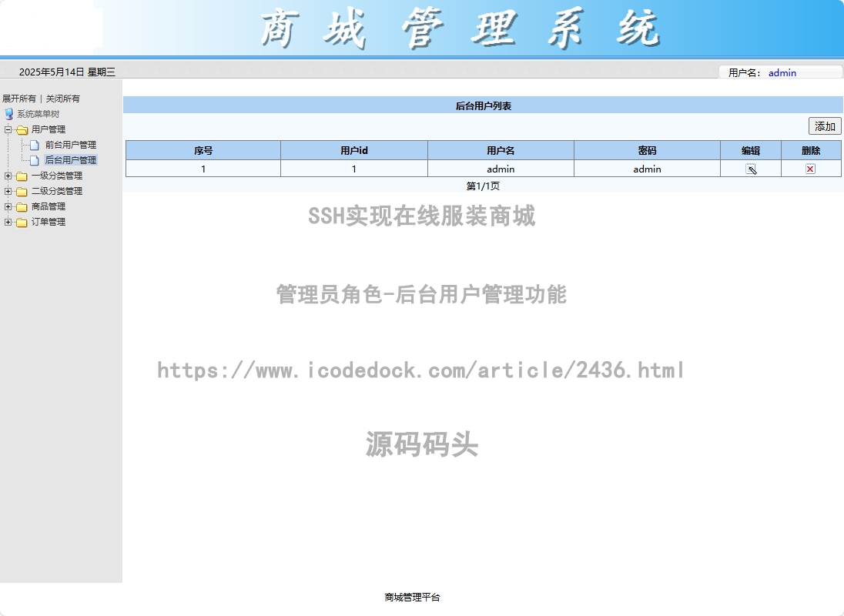Click the 关闭所有 link
Viewport: 844px width, 616px height.
tap(63, 99)
